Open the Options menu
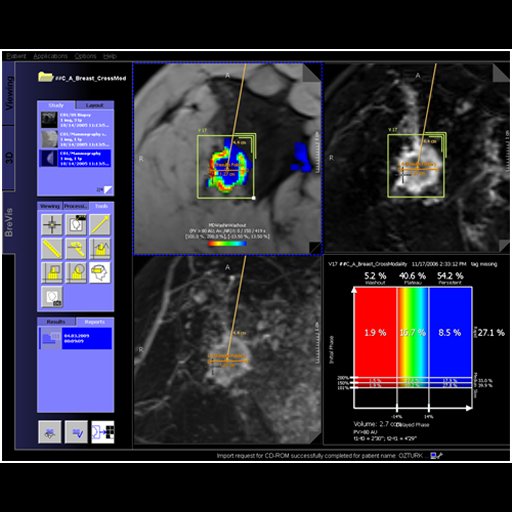Viewport: 512px width, 512px height. pos(85,56)
